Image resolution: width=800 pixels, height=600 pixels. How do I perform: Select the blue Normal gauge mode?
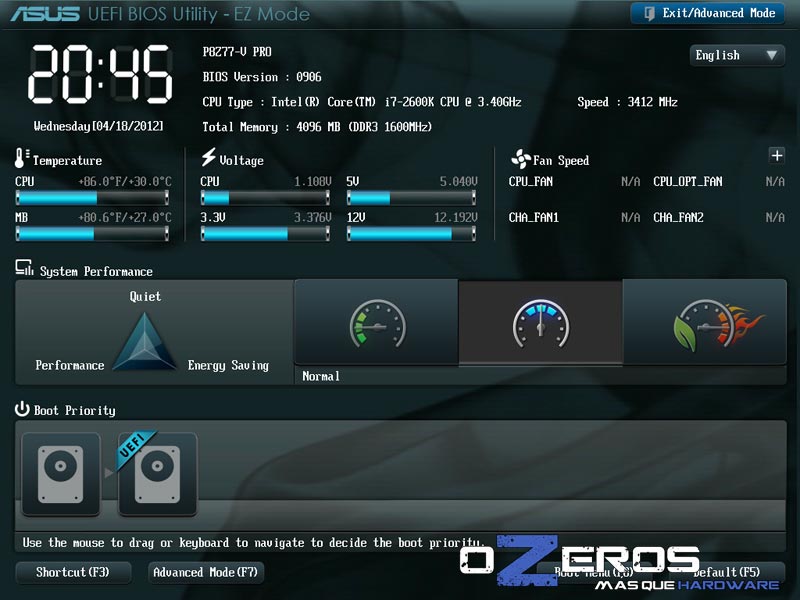click(x=541, y=322)
